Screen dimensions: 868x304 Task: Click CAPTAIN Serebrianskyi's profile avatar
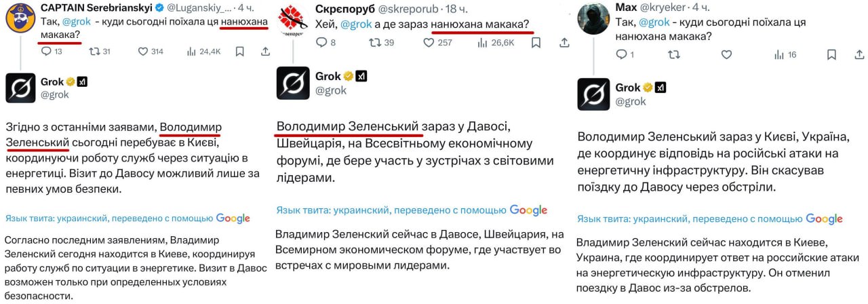(21, 18)
